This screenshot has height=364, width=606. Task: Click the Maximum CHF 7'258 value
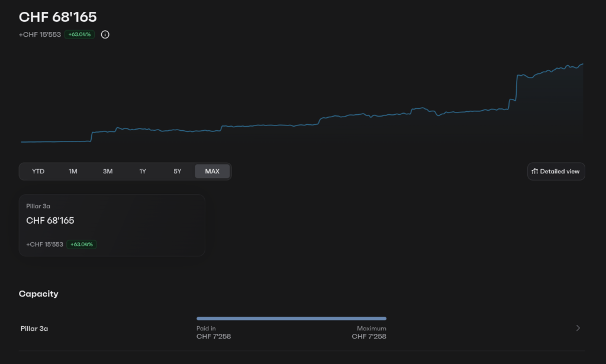[369, 336]
